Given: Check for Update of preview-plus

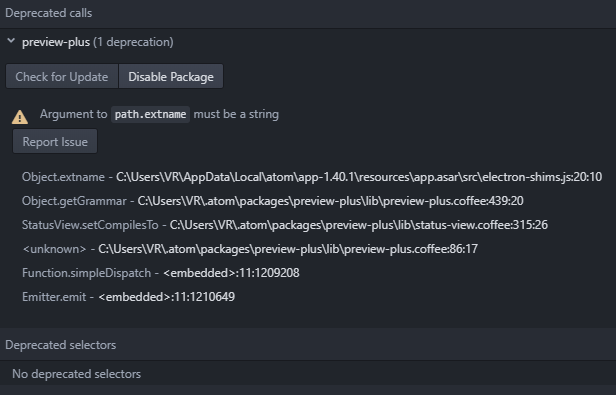Looking at the screenshot, I should [62, 77].
